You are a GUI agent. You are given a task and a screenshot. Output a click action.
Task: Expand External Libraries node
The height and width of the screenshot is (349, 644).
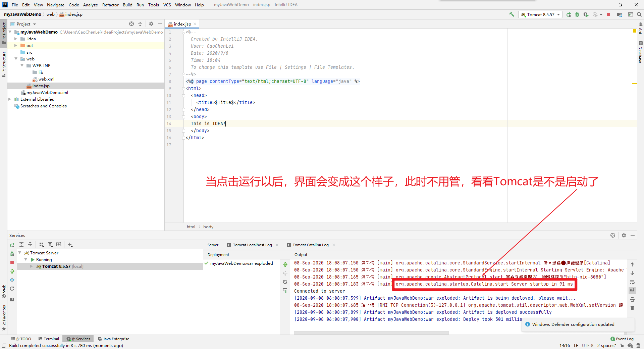[10, 99]
